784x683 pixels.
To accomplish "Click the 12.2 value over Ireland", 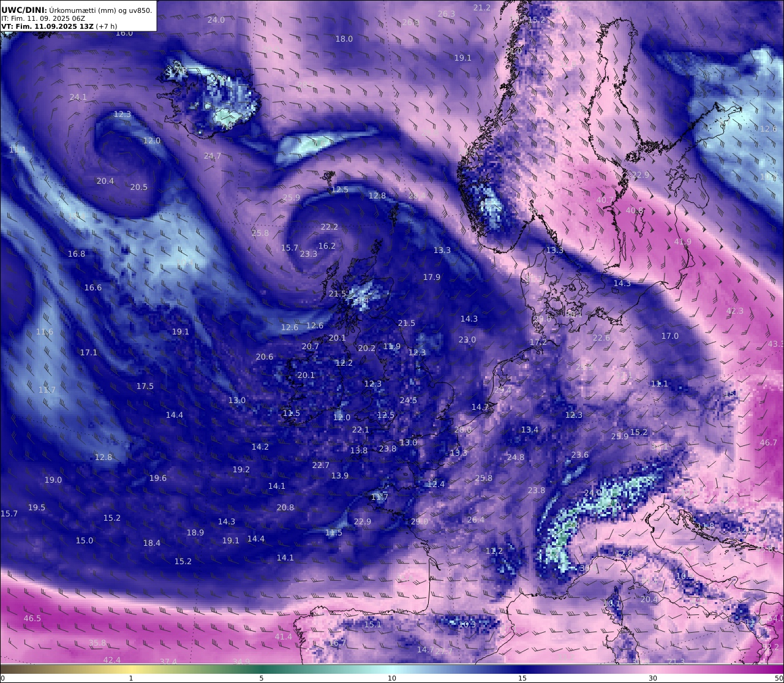I will [344, 363].
